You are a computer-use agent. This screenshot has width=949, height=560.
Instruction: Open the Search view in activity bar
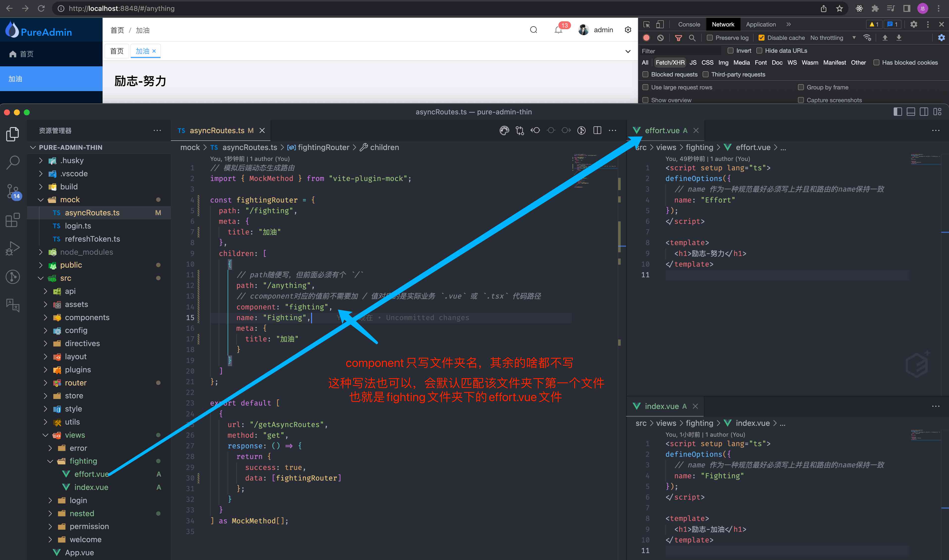tap(13, 163)
